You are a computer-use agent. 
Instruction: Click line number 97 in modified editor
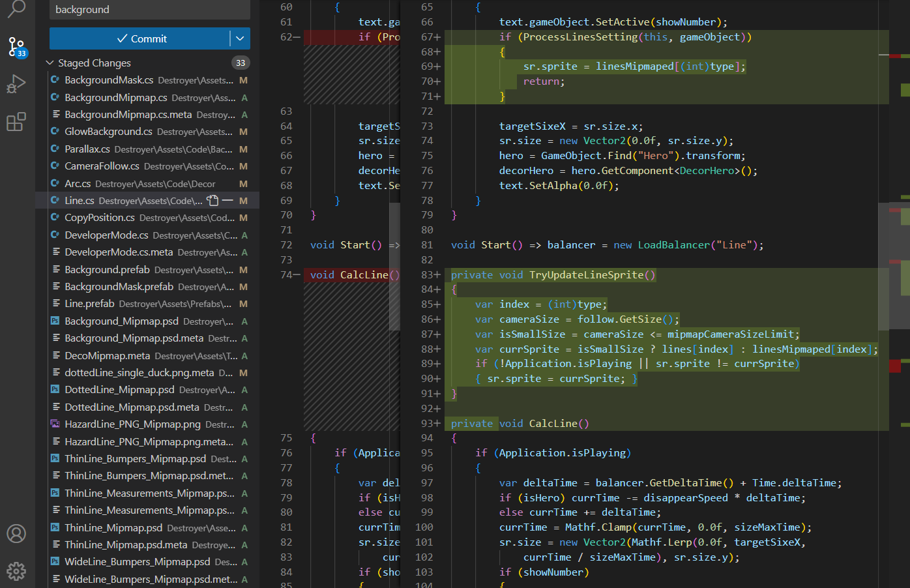426,483
